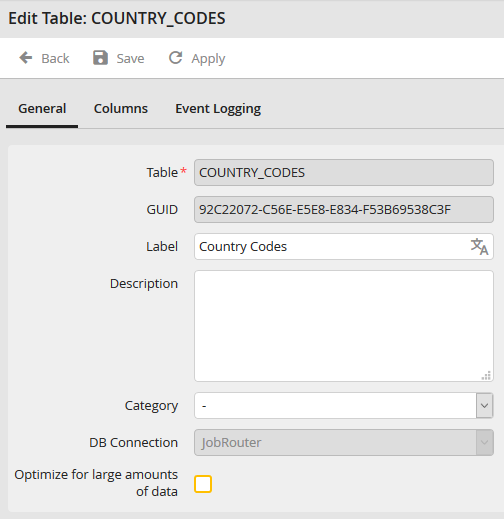Click the Category label text
The image size is (504, 519).
[x=151, y=406]
